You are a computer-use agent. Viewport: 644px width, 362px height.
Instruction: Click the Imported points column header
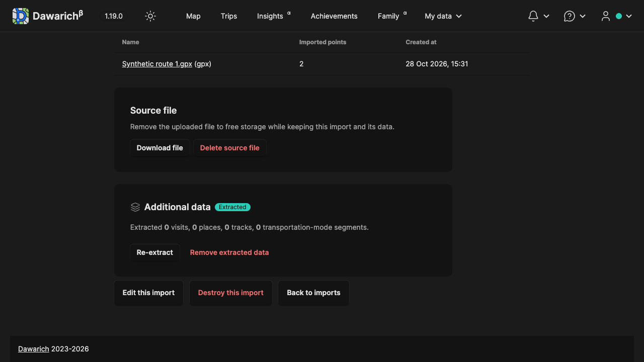[x=323, y=42]
